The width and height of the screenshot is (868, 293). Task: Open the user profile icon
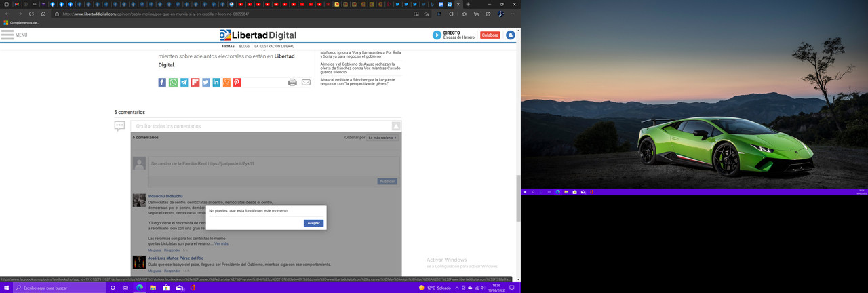pyautogui.click(x=510, y=35)
